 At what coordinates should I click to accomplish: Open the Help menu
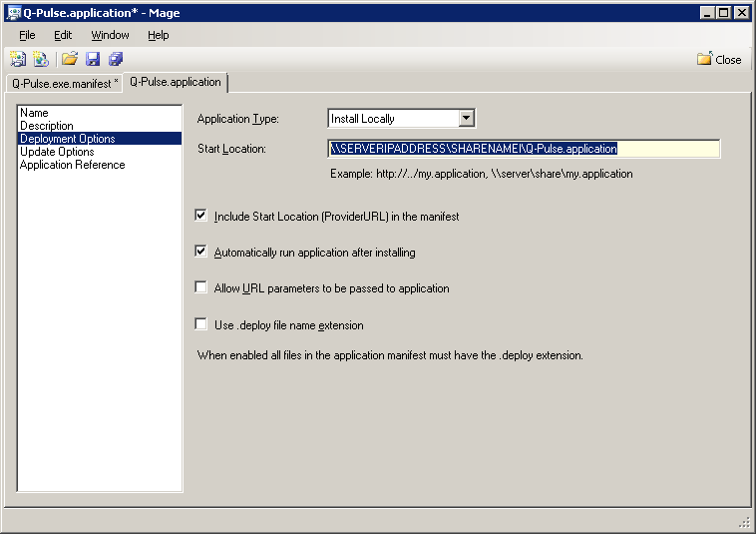159,35
